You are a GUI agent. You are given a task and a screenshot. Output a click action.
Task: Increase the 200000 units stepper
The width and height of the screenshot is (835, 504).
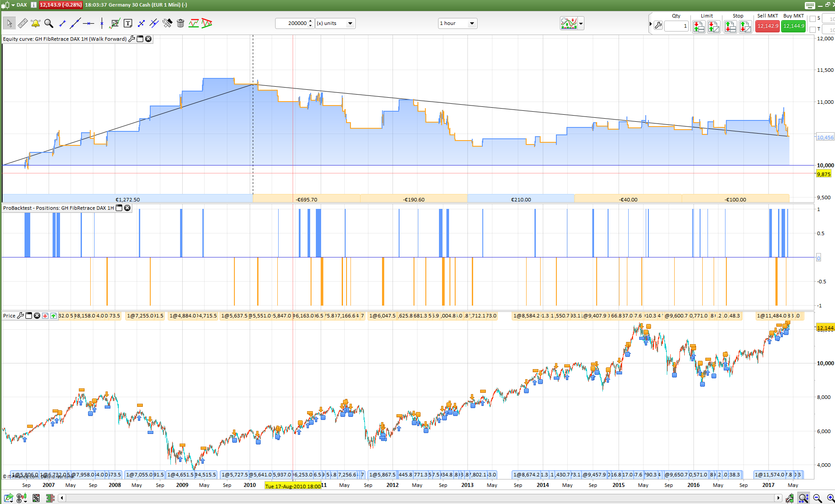(311, 21)
